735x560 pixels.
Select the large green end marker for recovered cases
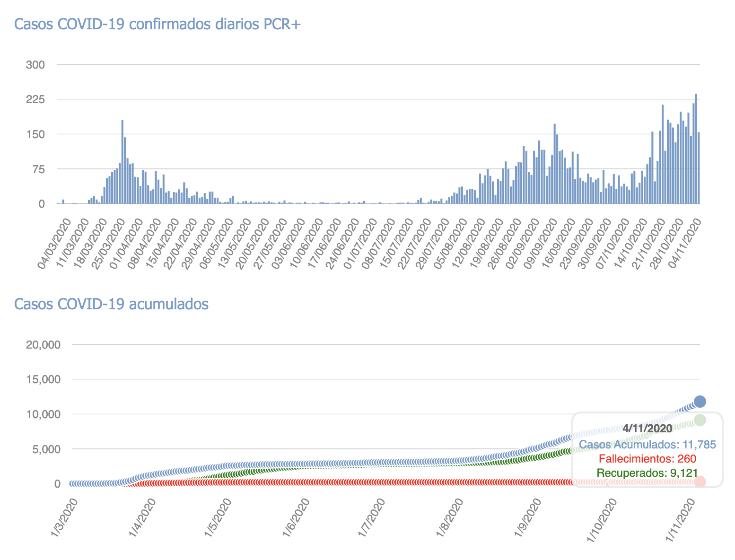700,420
